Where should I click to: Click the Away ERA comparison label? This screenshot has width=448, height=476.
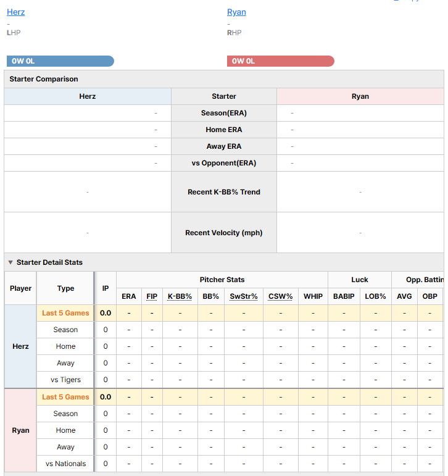(x=224, y=146)
